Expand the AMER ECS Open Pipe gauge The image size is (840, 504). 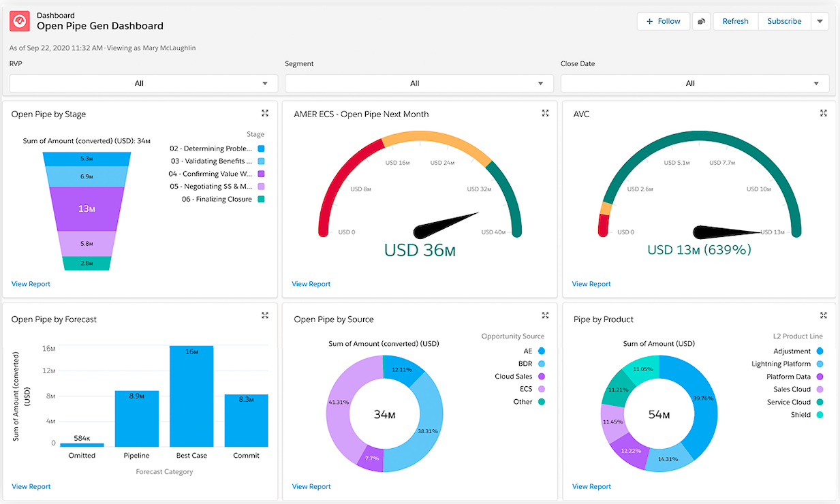545,114
